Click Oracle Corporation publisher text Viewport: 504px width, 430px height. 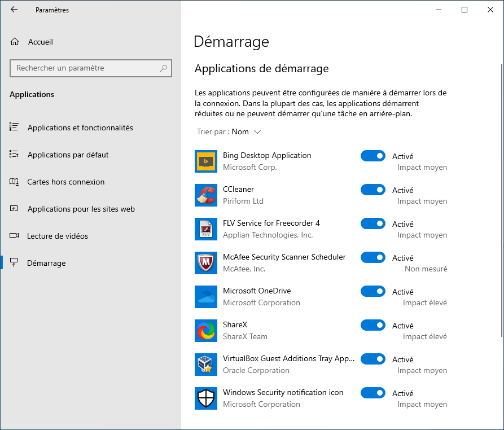click(x=256, y=370)
